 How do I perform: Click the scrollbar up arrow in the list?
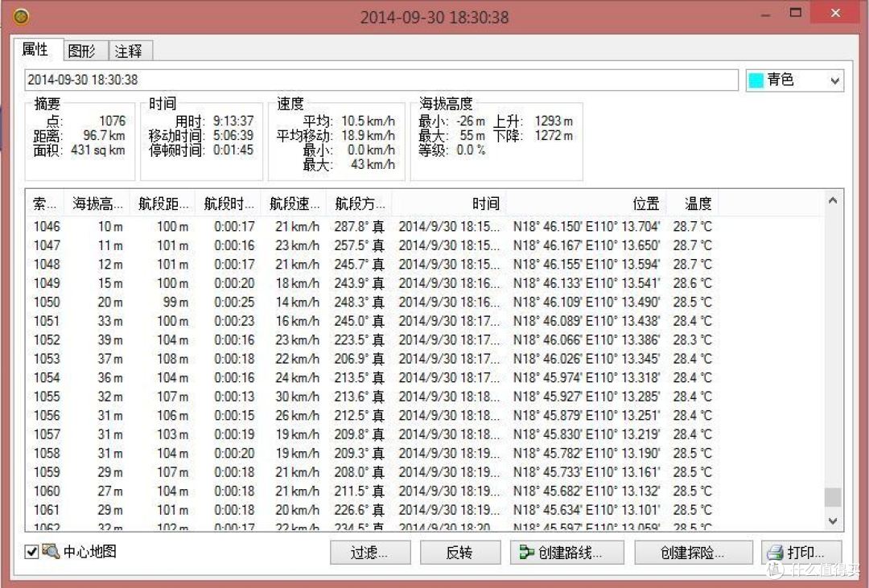click(x=833, y=200)
